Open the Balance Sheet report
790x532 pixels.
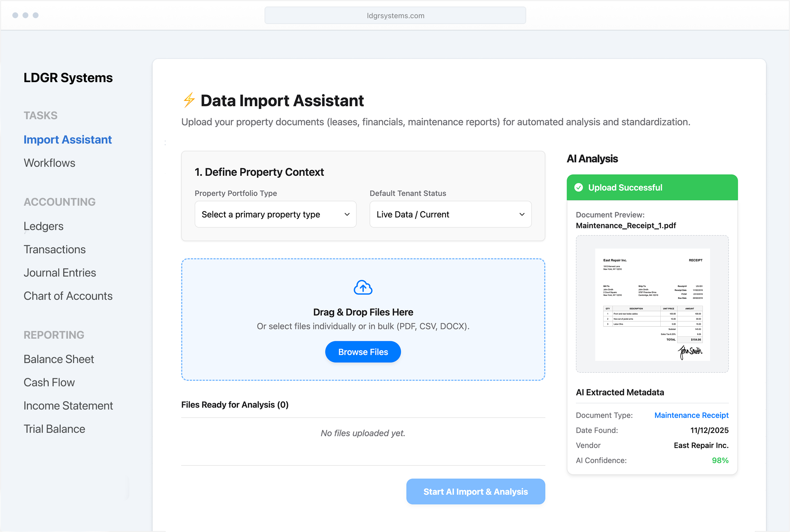59,359
